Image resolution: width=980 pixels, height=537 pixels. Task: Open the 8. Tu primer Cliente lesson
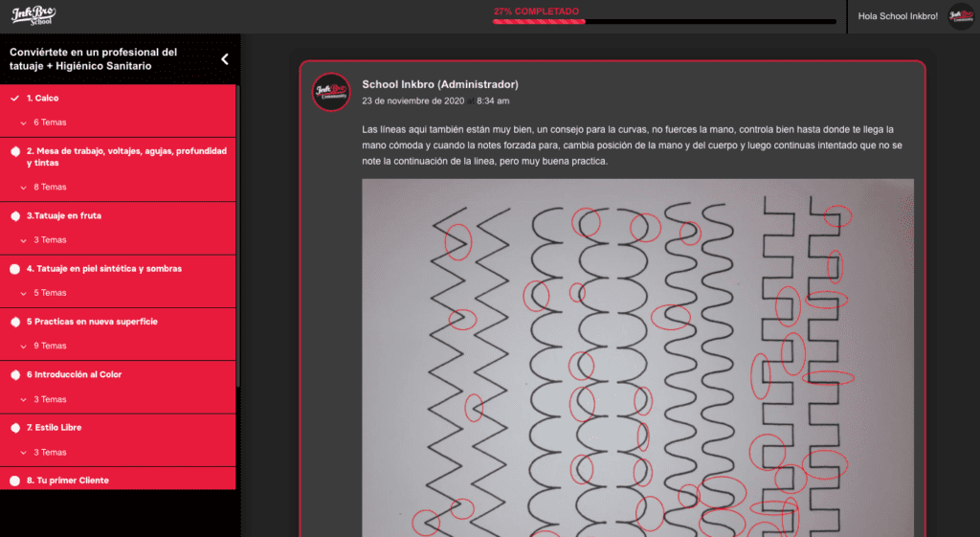click(67, 481)
